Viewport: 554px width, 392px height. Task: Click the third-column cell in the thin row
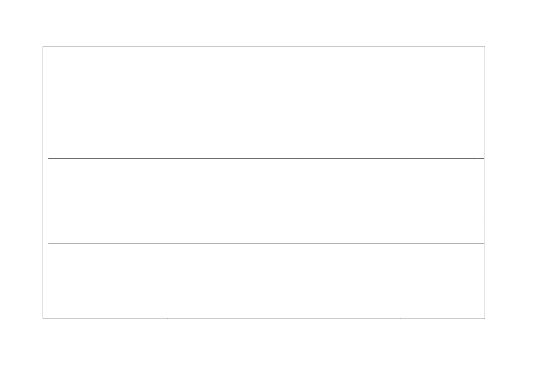pyautogui.click(x=351, y=234)
